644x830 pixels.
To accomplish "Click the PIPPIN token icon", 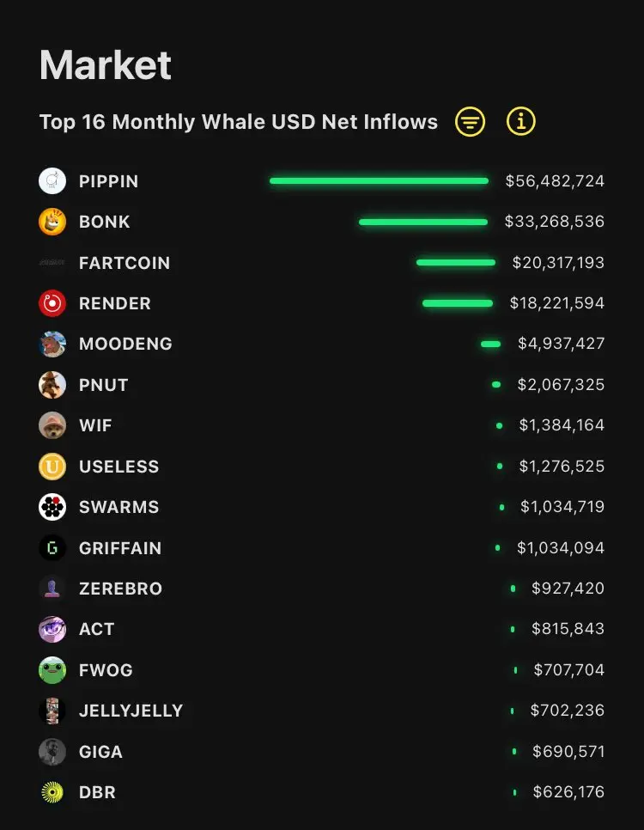I will [x=52, y=181].
